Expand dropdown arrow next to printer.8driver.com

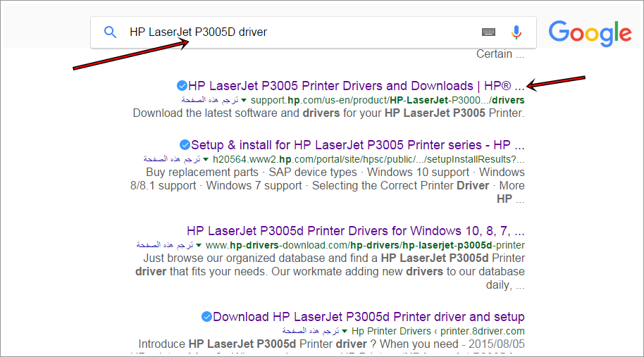click(x=345, y=331)
